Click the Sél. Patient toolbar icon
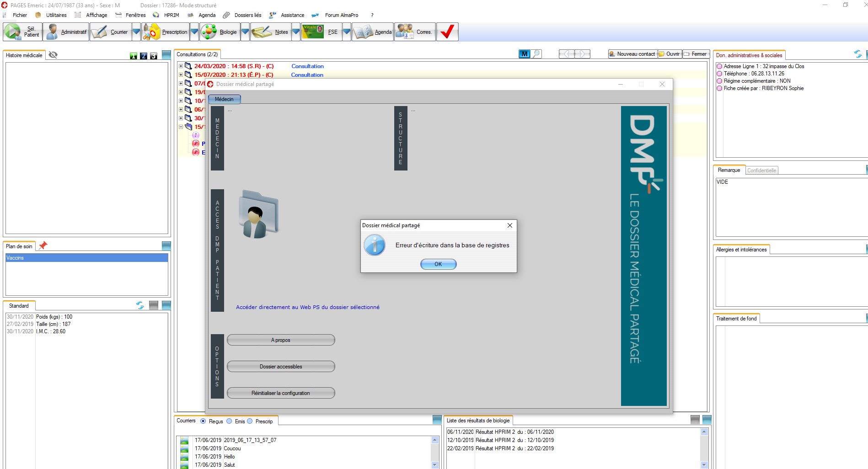868x469 pixels. pyautogui.click(x=13, y=32)
